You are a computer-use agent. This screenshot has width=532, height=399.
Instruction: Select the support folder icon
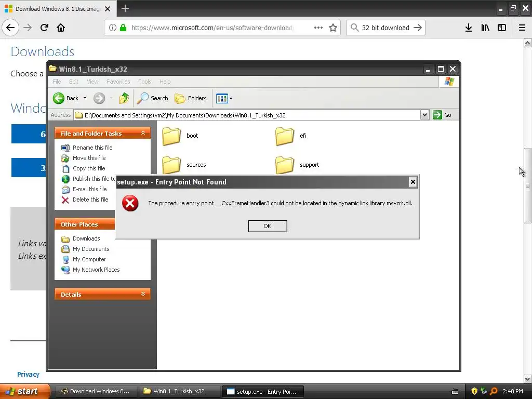284,165
